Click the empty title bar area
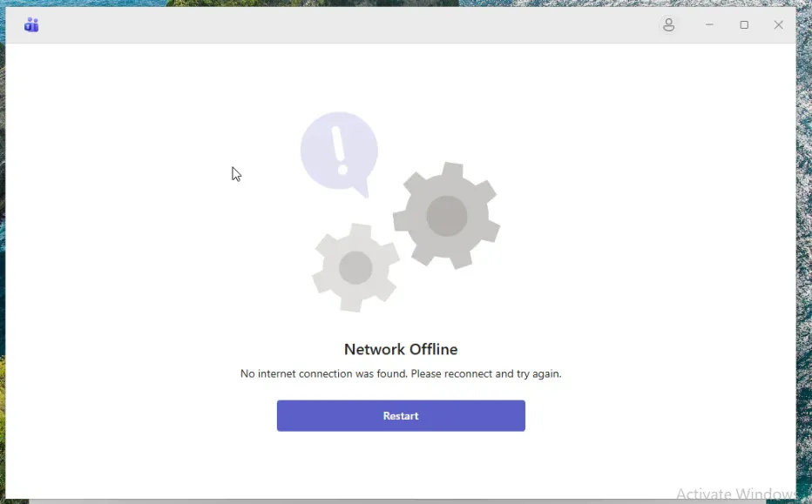This screenshot has height=504, width=812. (348, 25)
